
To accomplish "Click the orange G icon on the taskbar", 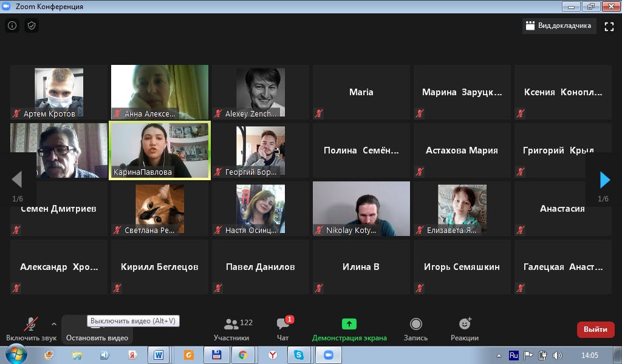I will click(188, 355).
